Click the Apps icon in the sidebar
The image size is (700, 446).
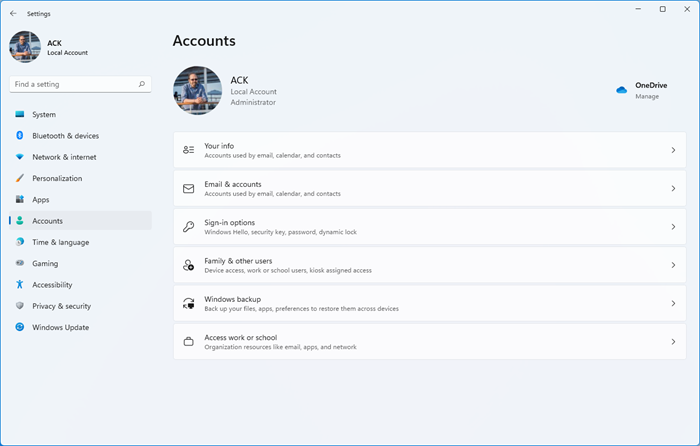tap(20, 199)
